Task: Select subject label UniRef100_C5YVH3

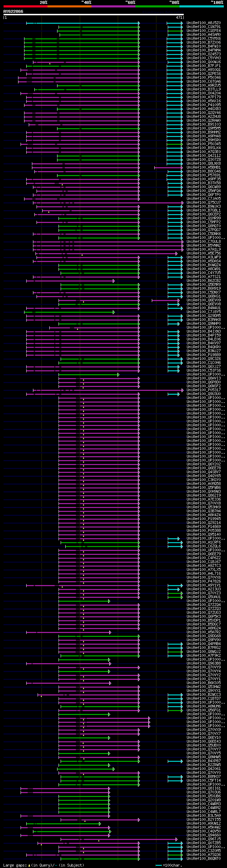Action: 204,58
